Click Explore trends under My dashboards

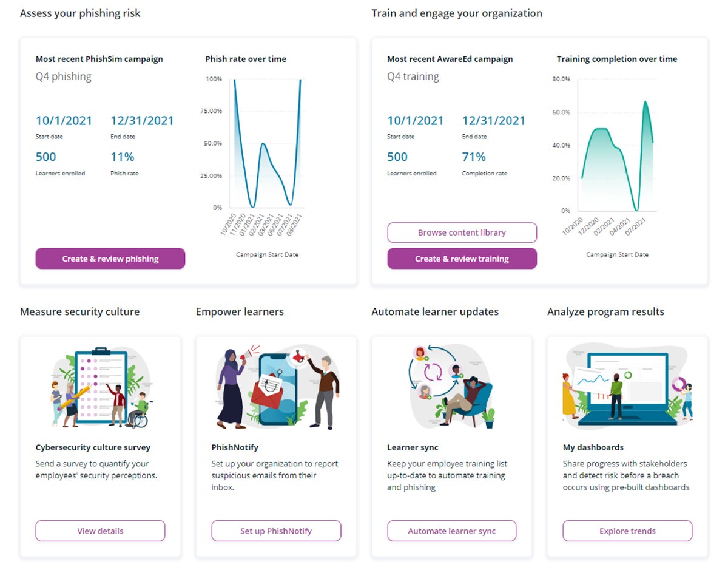[627, 531]
